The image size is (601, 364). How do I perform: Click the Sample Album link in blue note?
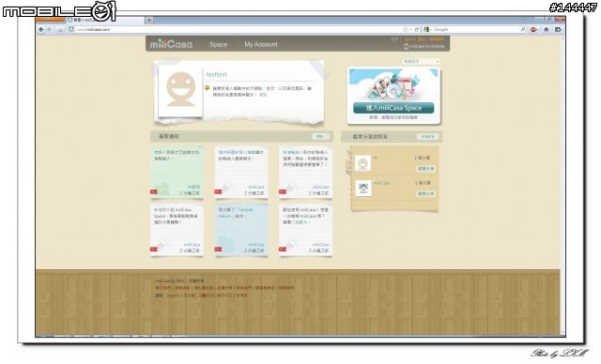[236, 213]
